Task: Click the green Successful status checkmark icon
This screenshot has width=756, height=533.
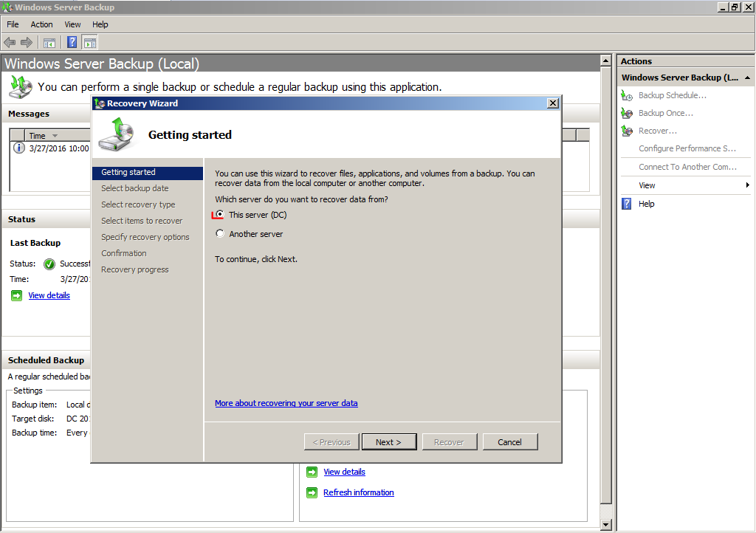Action: coord(49,264)
